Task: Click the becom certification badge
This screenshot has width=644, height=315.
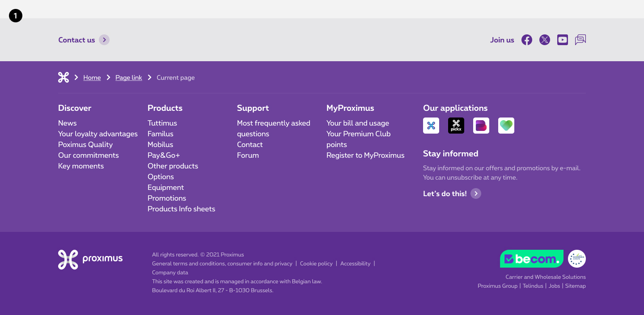Action: tap(531, 259)
